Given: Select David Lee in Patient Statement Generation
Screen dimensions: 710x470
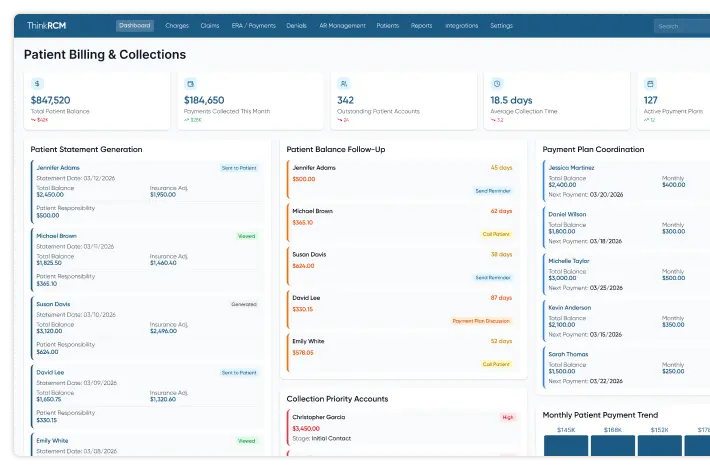Looking at the screenshot, I should [50, 372].
